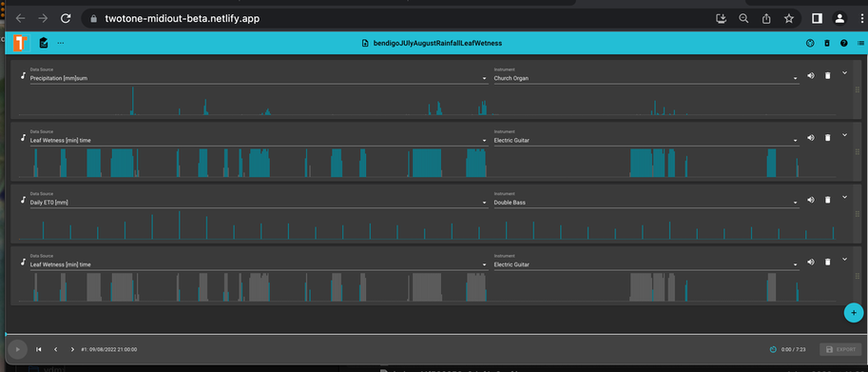
Task: Open the Double Bass instrument dropdown
Action: (646, 202)
